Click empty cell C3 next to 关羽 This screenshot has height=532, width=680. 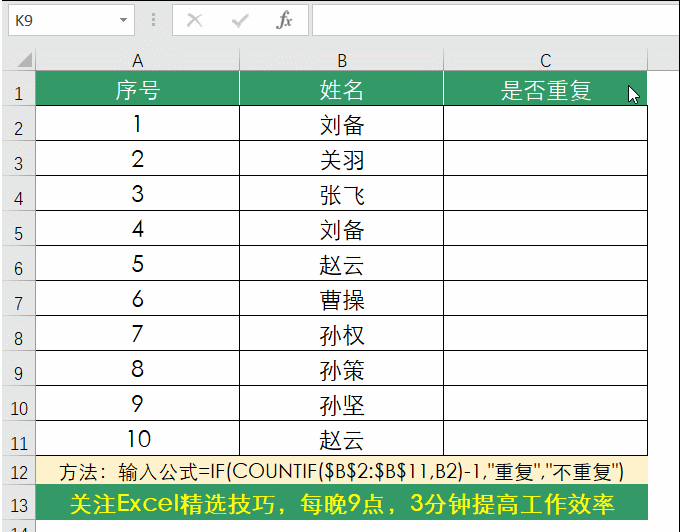tap(546, 159)
